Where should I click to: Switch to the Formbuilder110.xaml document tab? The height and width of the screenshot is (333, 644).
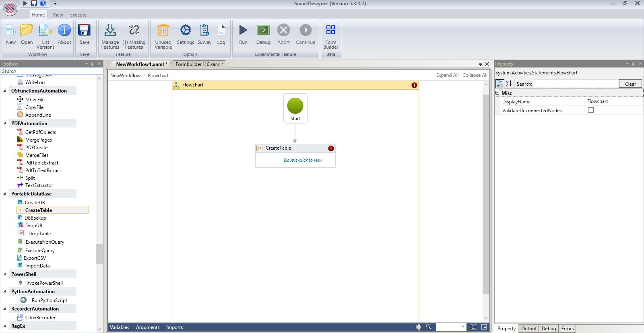(x=198, y=64)
